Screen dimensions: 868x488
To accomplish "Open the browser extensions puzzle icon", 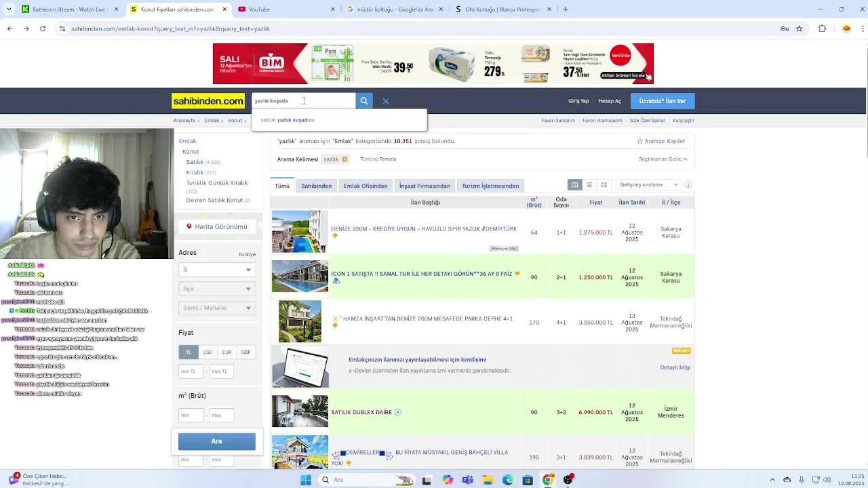I will [x=822, y=28].
